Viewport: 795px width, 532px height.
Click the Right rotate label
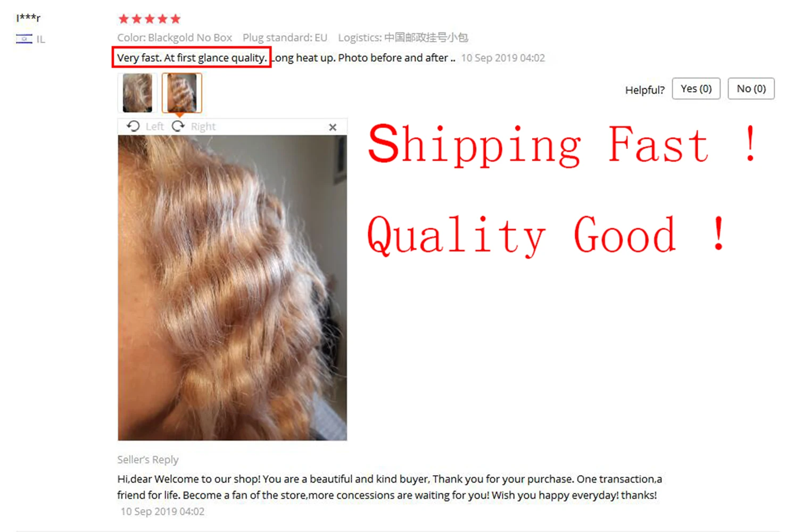coord(203,127)
